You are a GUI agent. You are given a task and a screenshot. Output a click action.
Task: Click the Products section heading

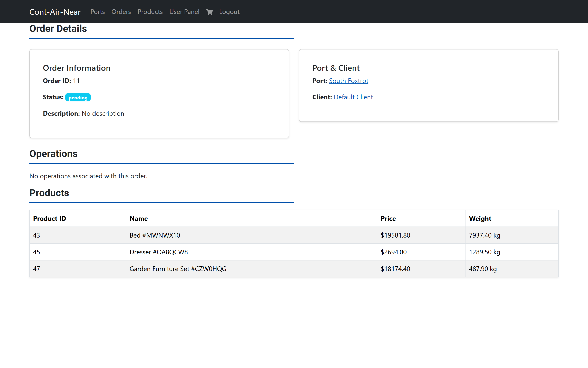point(49,193)
